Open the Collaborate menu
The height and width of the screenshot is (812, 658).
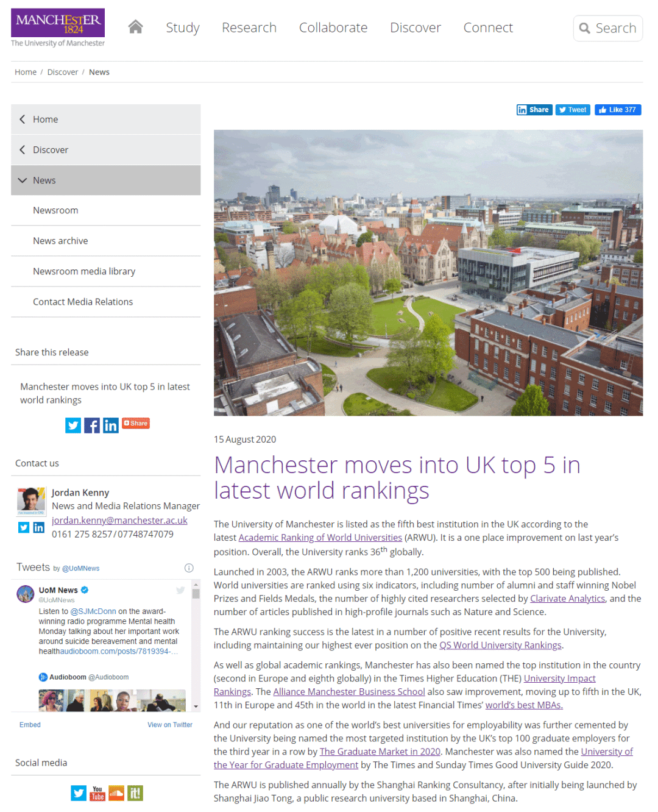[x=333, y=27]
